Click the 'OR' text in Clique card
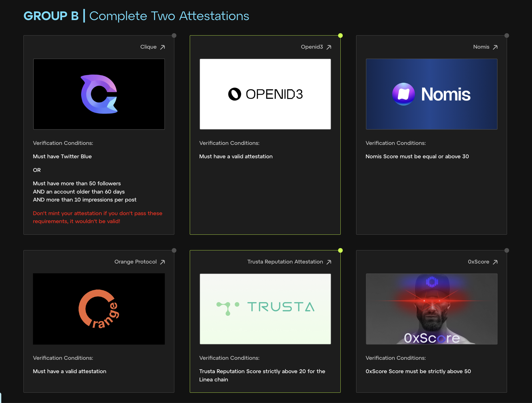The image size is (532, 403). click(x=37, y=170)
